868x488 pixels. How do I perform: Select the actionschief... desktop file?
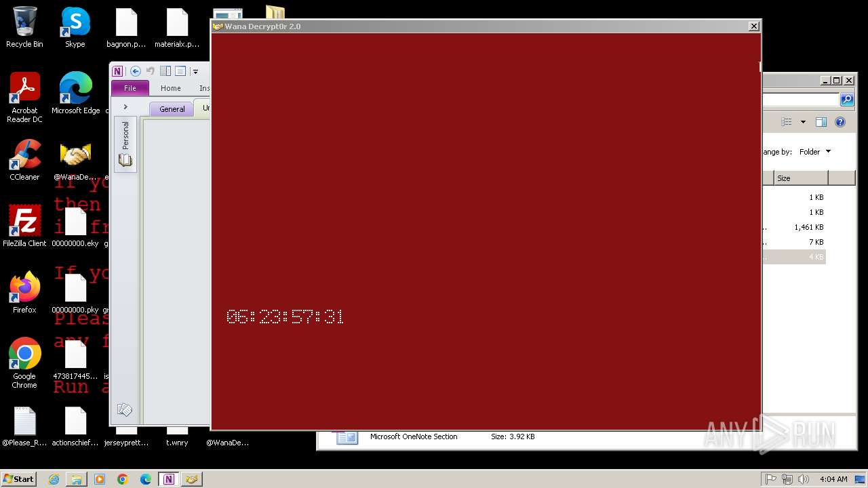[x=75, y=426]
